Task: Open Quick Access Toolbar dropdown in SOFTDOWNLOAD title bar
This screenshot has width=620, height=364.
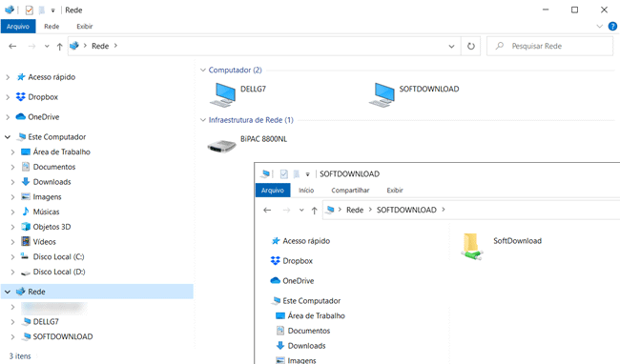Action: [x=307, y=174]
